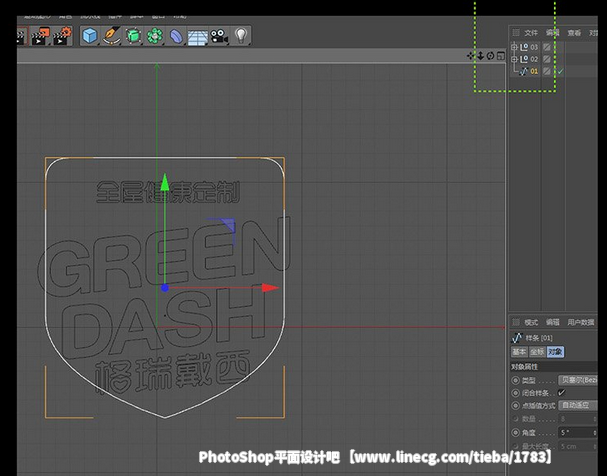Expand object 03 in the Object Manager tree
The image size is (607, 476).
pos(514,47)
